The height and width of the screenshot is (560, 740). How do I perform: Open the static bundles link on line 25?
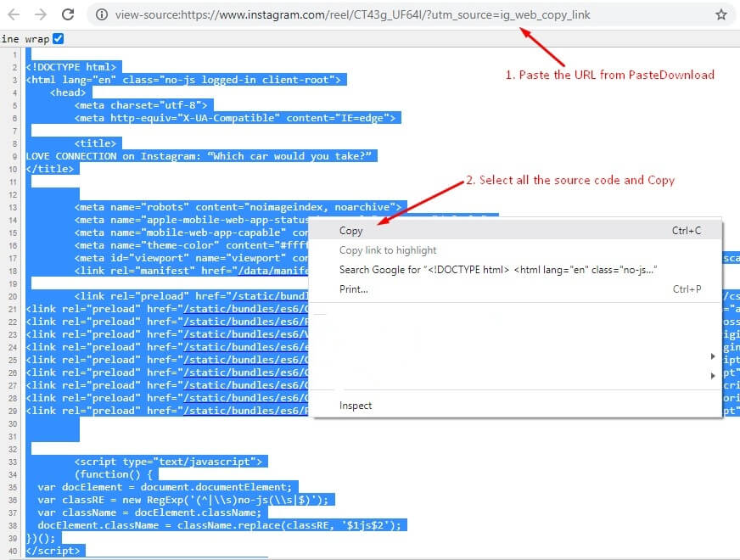(246, 360)
